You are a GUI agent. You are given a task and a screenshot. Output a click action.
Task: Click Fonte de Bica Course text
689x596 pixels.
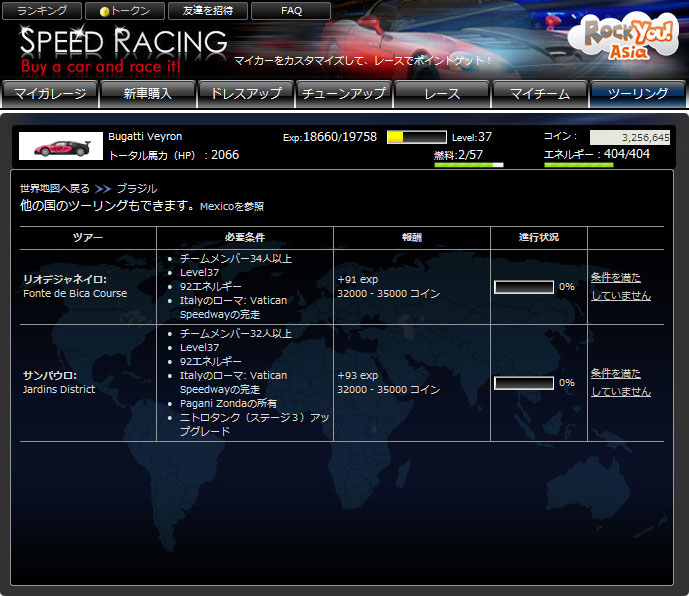coord(75,294)
